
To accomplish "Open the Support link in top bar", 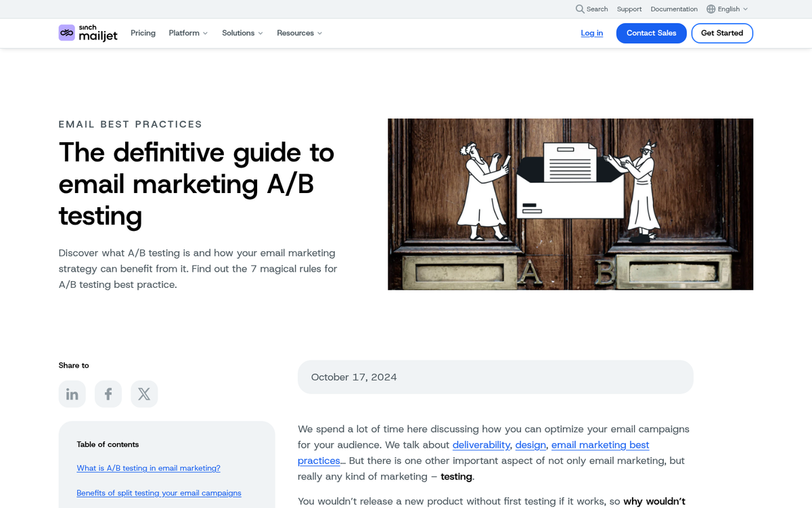I will point(629,9).
